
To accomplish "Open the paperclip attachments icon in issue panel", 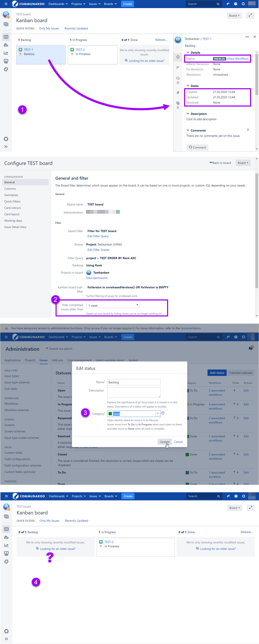I will (178, 92).
